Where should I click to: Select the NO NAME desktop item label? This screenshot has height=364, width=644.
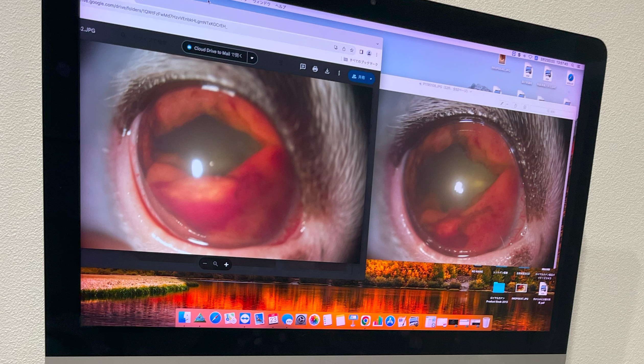(x=477, y=271)
